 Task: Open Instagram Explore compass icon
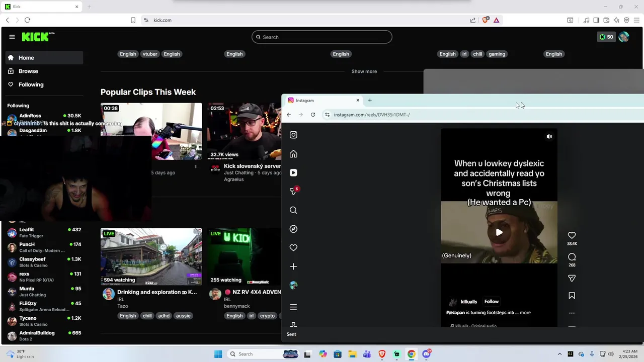pos(293,229)
